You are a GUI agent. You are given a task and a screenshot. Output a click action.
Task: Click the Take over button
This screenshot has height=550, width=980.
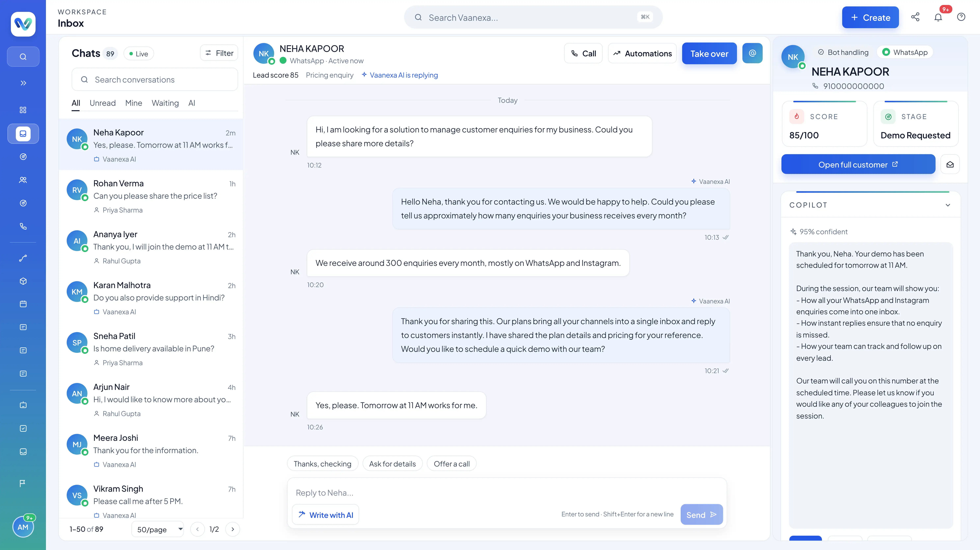[x=709, y=54]
